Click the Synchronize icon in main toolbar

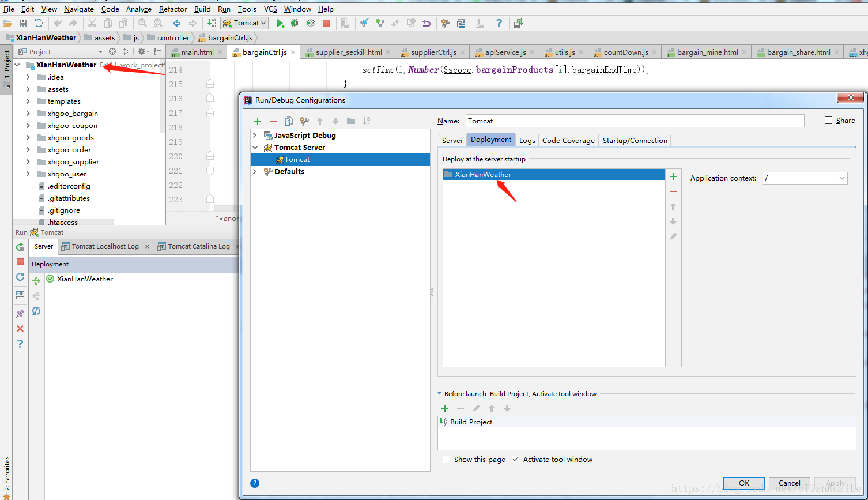pos(39,23)
